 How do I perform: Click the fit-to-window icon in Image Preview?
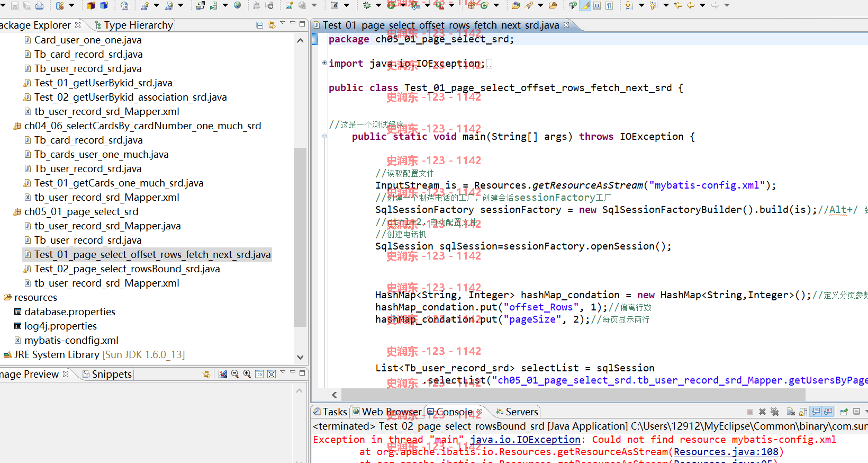pos(272,374)
